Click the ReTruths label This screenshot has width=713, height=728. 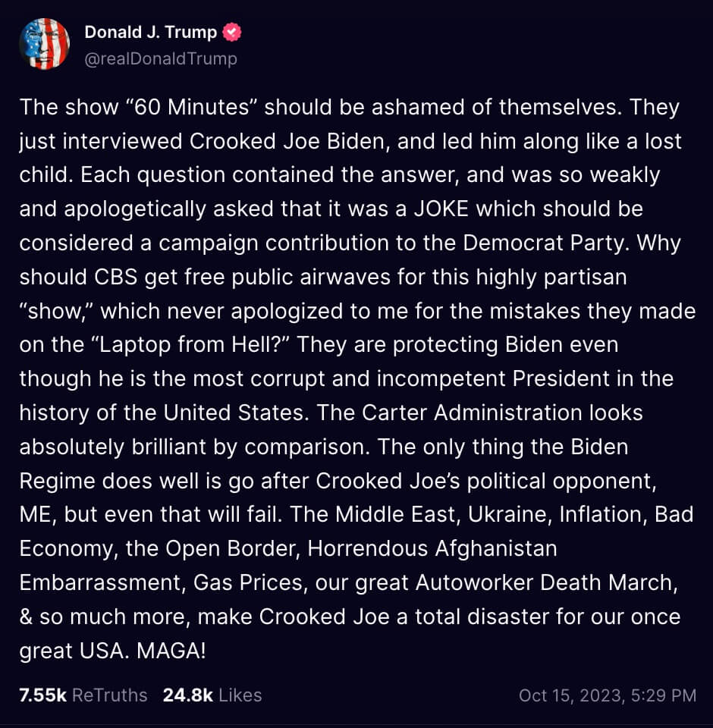coord(109,695)
